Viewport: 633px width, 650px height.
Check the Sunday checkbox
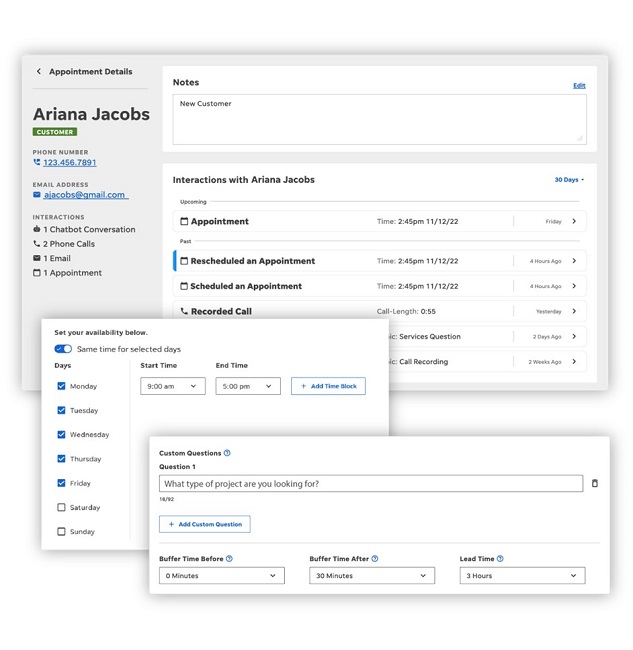coord(61,531)
